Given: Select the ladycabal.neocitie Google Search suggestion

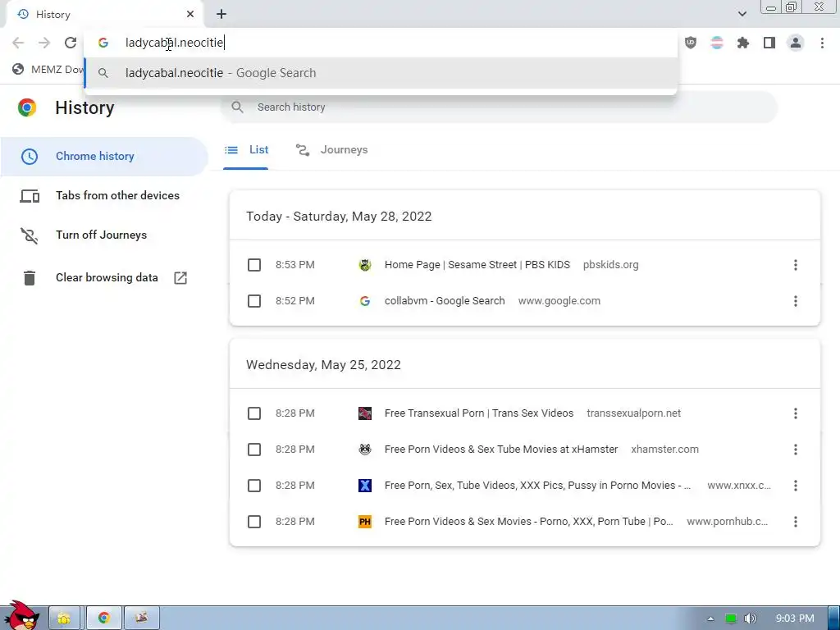Looking at the screenshot, I should (x=381, y=73).
